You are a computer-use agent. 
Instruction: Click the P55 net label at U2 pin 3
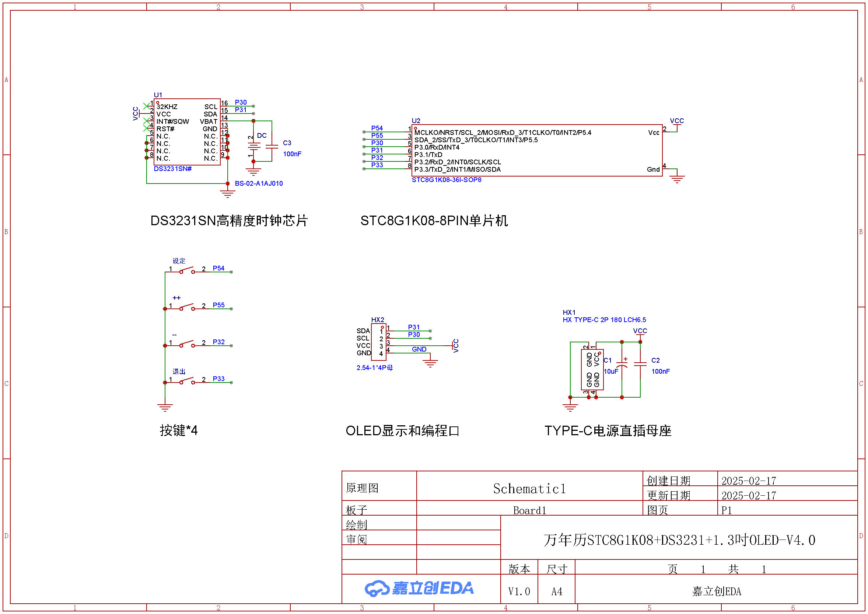pos(377,135)
